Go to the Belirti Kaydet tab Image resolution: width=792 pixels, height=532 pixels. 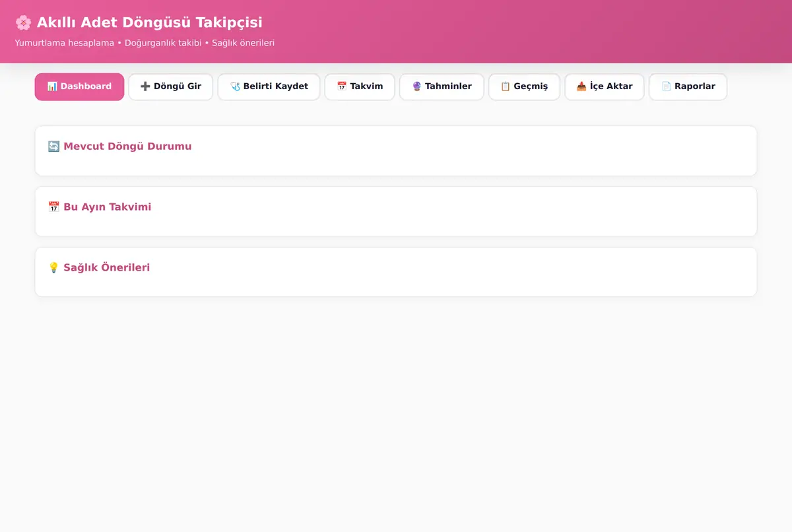[269, 86]
